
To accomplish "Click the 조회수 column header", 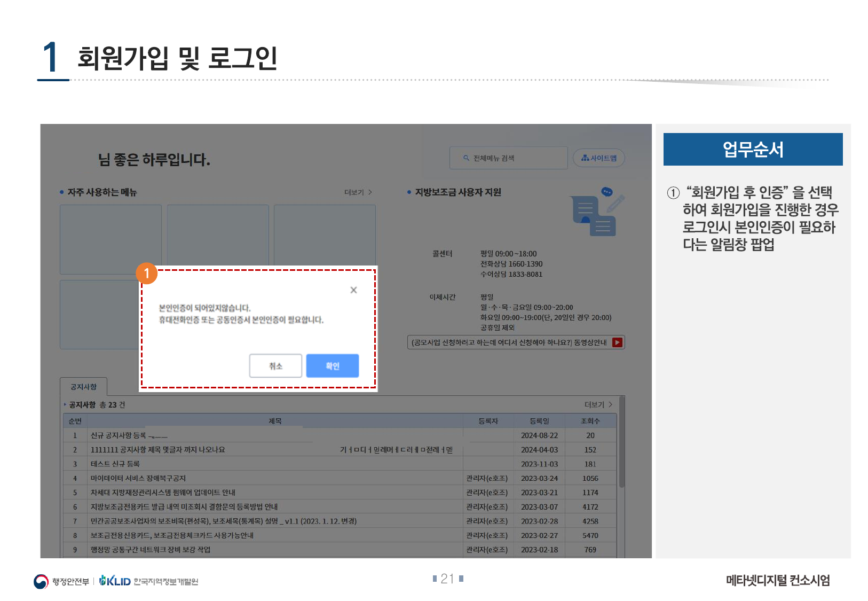I will 590,421.
